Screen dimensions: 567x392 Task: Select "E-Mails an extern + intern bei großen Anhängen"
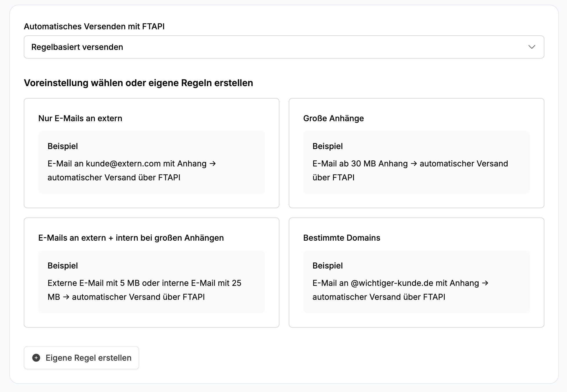click(131, 238)
